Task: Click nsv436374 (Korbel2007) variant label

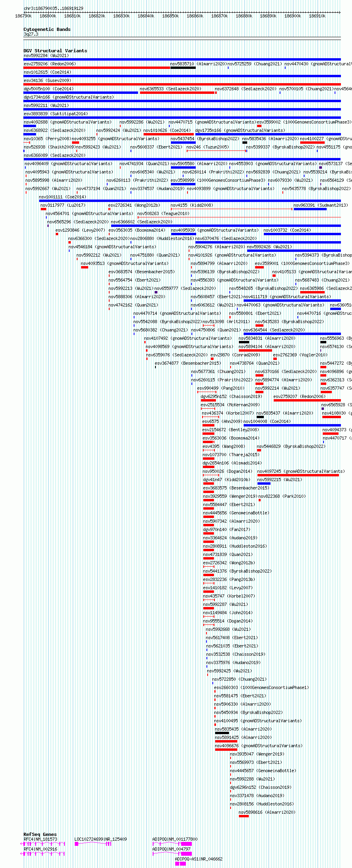Action: (228, 413)
